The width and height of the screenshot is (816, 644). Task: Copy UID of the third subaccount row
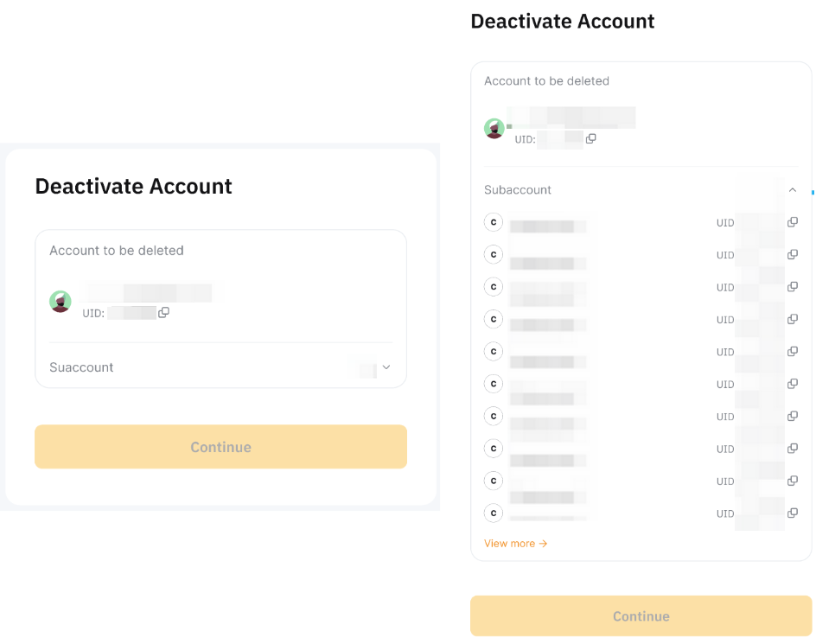pos(793,287)
